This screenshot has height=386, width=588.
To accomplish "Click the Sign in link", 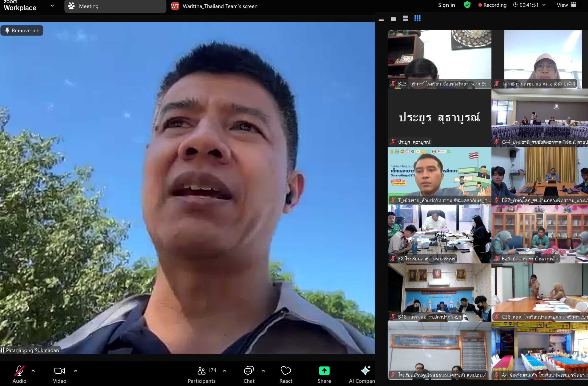I will click(x=447, y=5).
